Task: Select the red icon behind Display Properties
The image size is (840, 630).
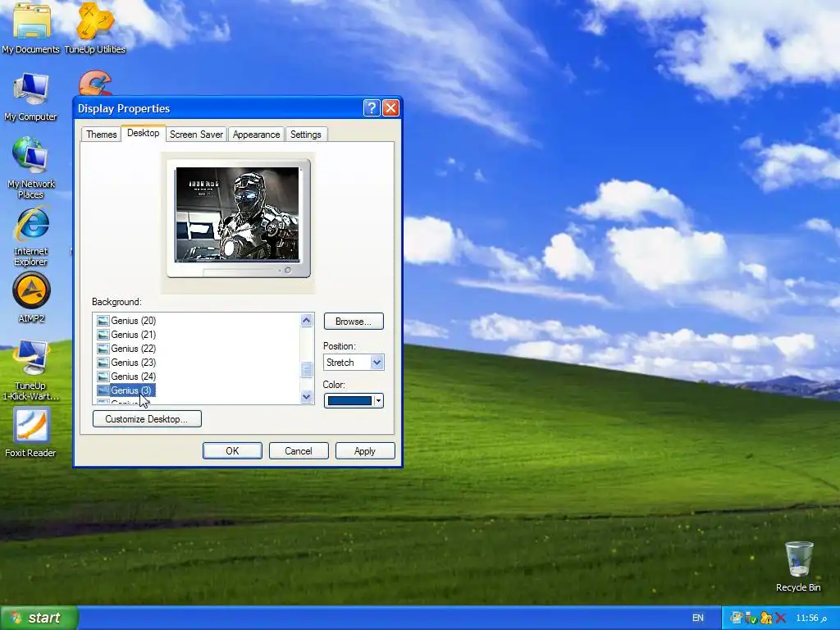Action: point(95,84)
